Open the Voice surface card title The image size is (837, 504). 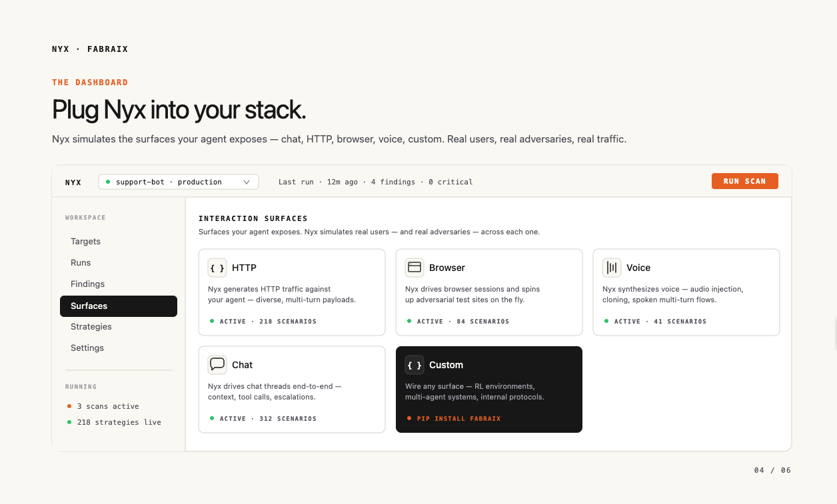tap(638, 268)
